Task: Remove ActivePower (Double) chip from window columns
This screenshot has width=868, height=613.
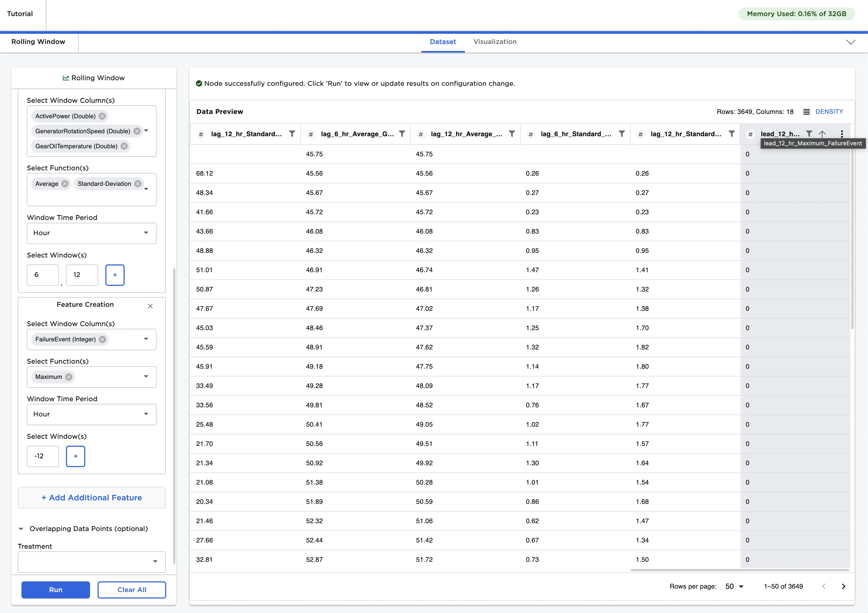Action: (x=102, y=116)
